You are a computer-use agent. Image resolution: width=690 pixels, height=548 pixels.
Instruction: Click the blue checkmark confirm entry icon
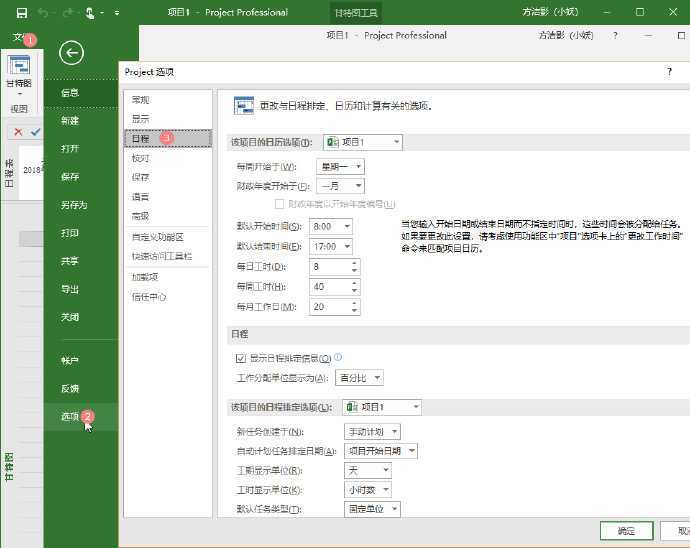click(36, 132)
